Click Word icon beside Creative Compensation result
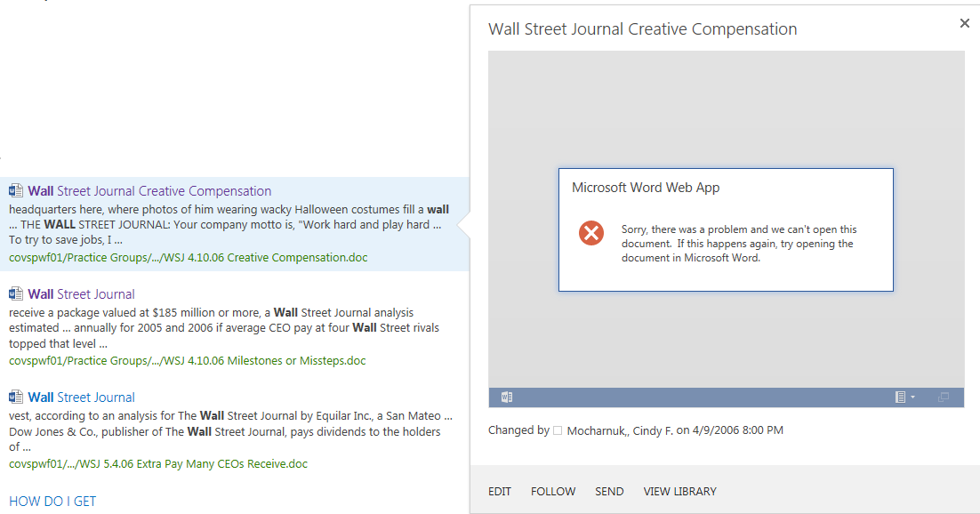The height and width of the screenshot is (514, 980). click(x=16, y=190)
